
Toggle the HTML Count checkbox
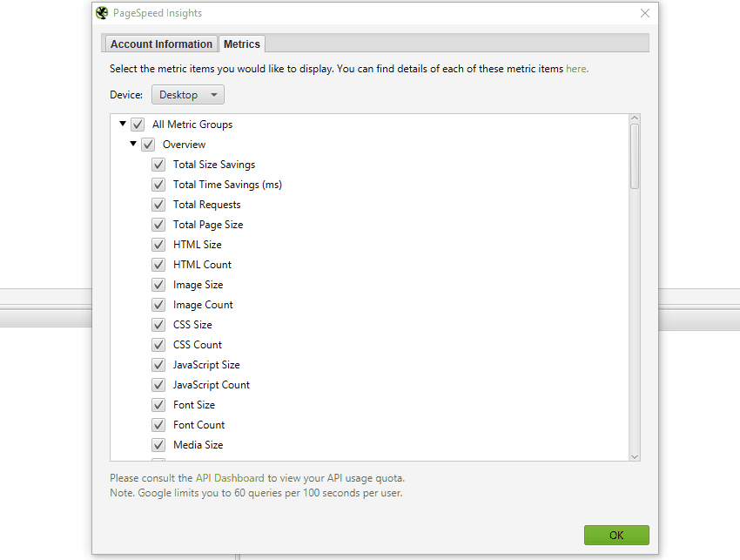point(158,265)
